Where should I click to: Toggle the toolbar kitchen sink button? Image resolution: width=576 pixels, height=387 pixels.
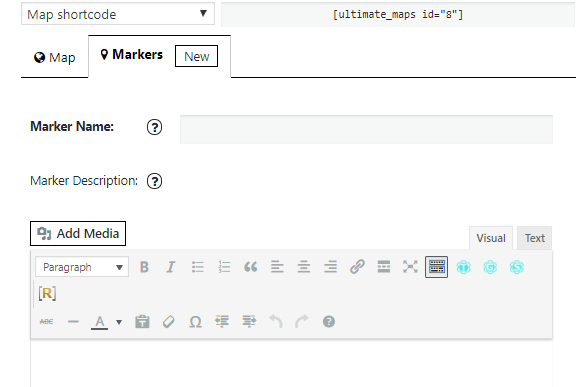(436, 267)
